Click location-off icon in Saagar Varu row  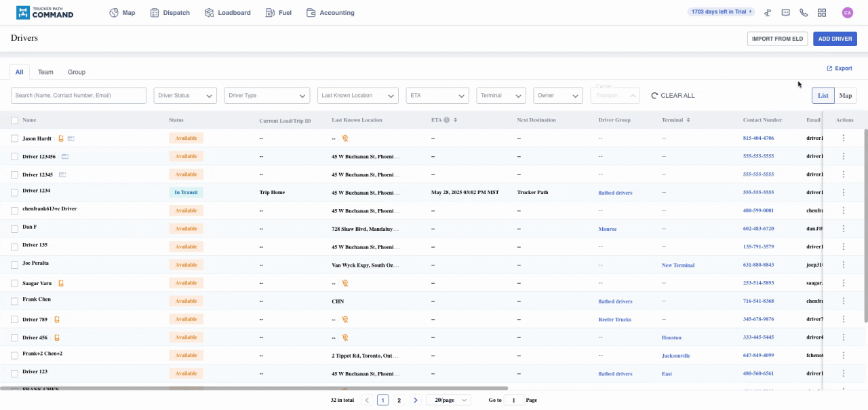pos(344,283)
